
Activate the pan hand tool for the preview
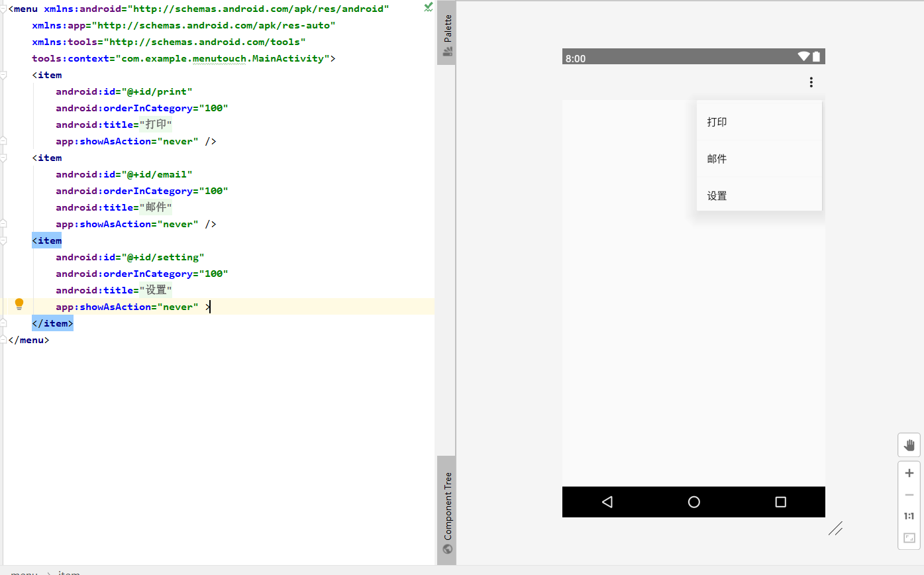point(909,444)
